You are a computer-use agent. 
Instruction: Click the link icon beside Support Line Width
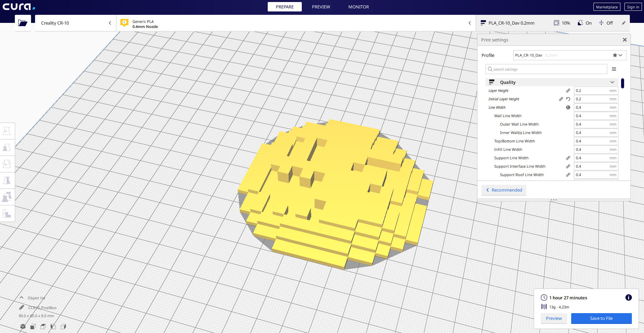point(568,158)
